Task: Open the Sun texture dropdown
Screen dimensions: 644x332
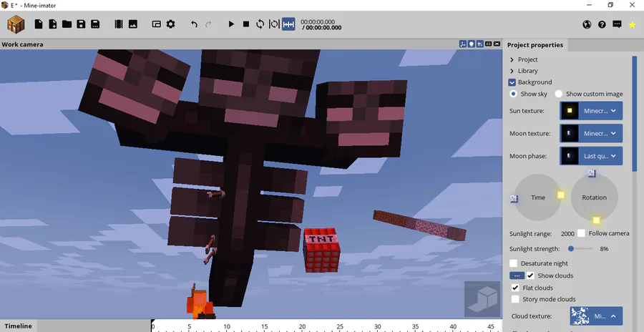Action: click(x=591, y=111)
